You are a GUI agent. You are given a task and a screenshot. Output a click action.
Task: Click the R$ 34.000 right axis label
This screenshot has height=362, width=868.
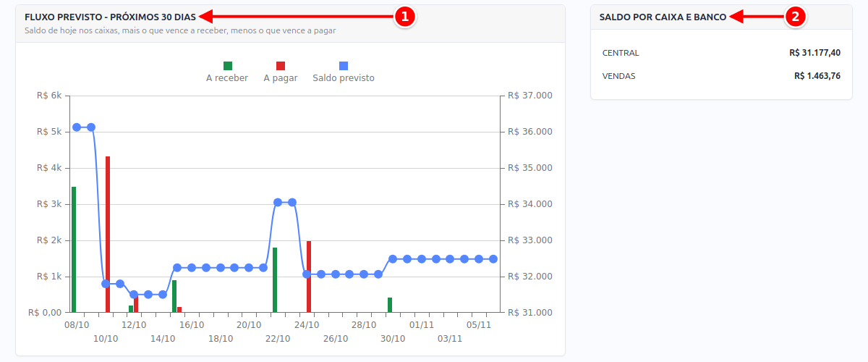point(529,204)
